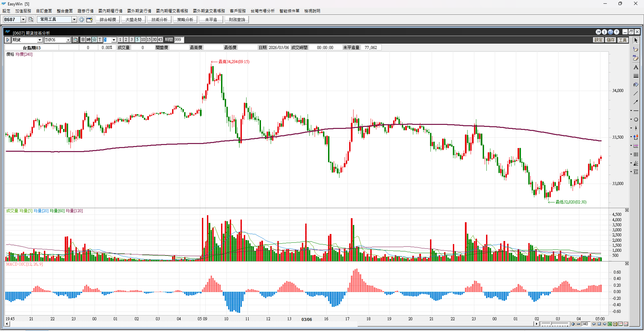Export chart data with the Excel icon

[x=610, y=324]
